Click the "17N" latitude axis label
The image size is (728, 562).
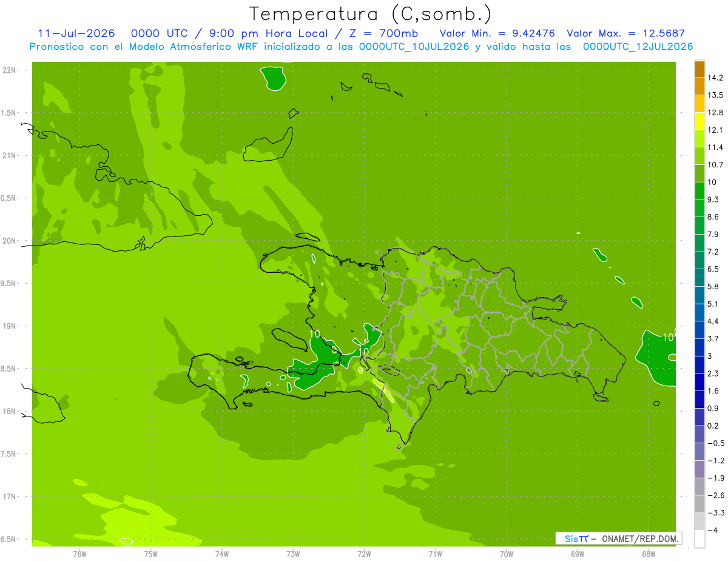(8, 497)
